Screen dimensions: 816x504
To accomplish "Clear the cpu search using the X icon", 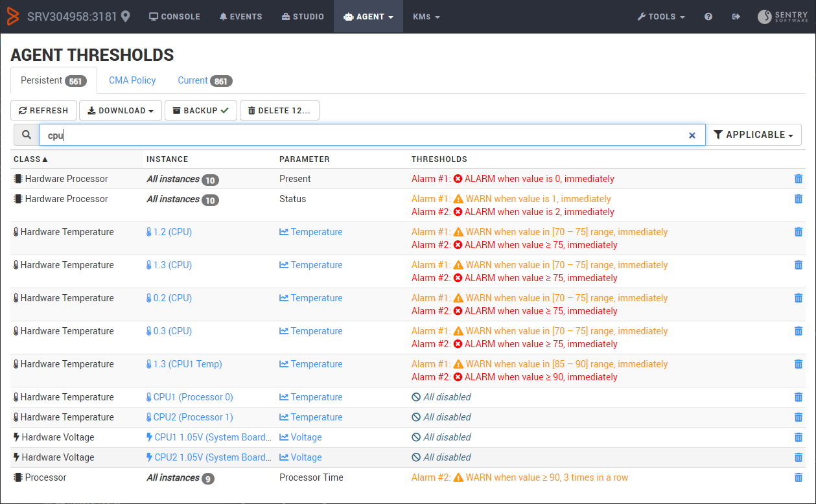I will click(692, 135).
